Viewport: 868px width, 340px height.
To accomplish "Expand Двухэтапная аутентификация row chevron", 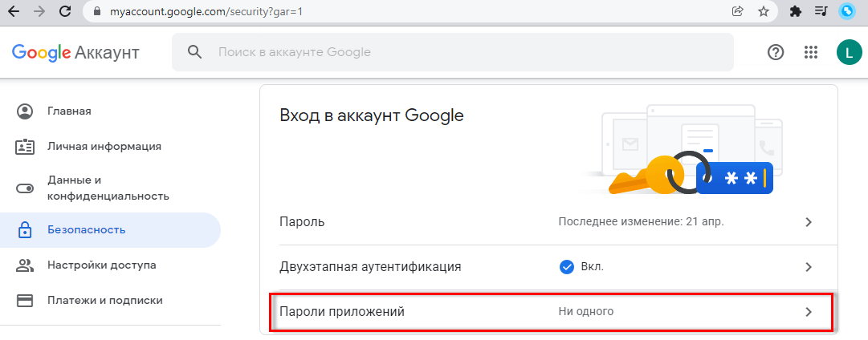I will [809, 266].
